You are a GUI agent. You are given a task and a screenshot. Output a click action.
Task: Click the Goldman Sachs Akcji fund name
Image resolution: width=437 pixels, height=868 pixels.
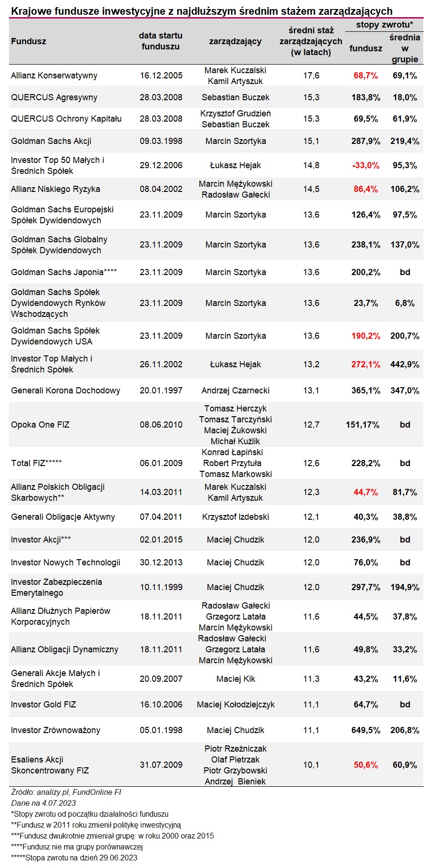51,141
